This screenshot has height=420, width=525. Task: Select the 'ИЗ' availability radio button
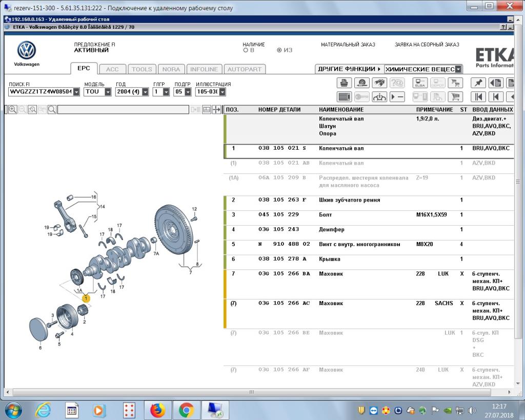(x=279, y=50)
